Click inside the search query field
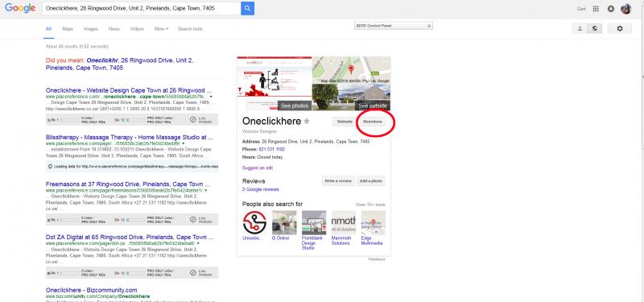 pos(142,8)
